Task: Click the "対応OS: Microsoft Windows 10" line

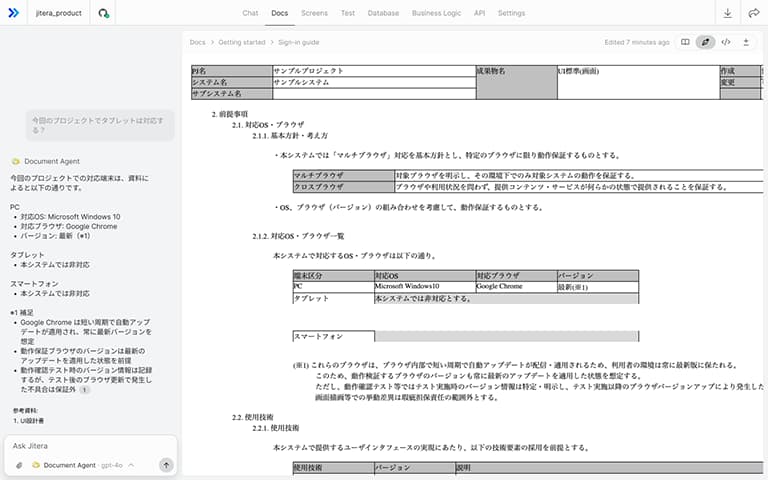Action: click(70, 216)
